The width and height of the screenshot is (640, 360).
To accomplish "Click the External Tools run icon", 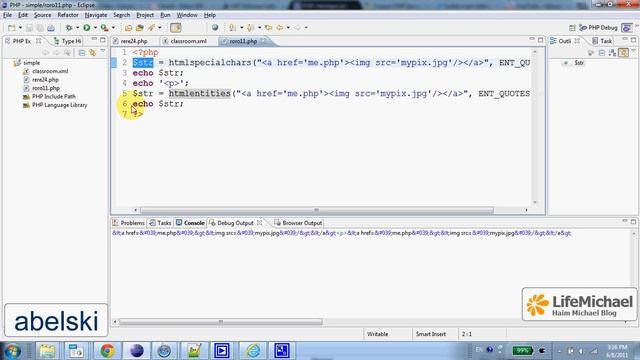I will [104, 28].
